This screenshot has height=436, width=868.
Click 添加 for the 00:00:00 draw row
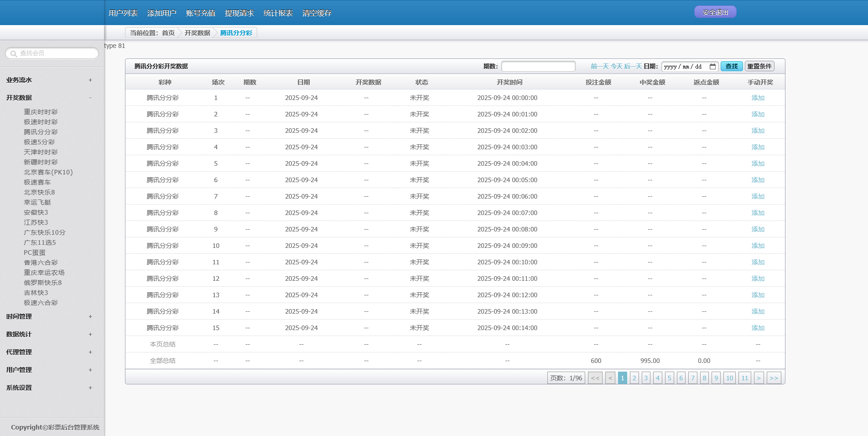[x=758, y=98]
